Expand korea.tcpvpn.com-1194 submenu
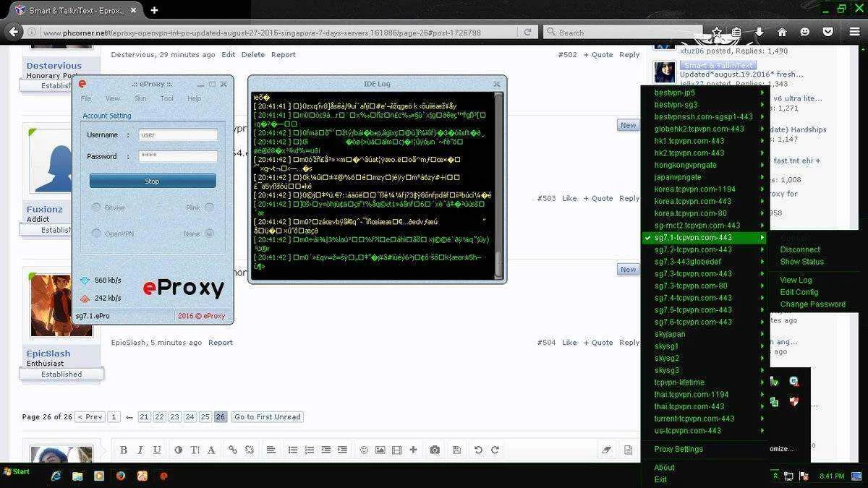This screenshot has width=868, height=488. (x=705, y=189)
